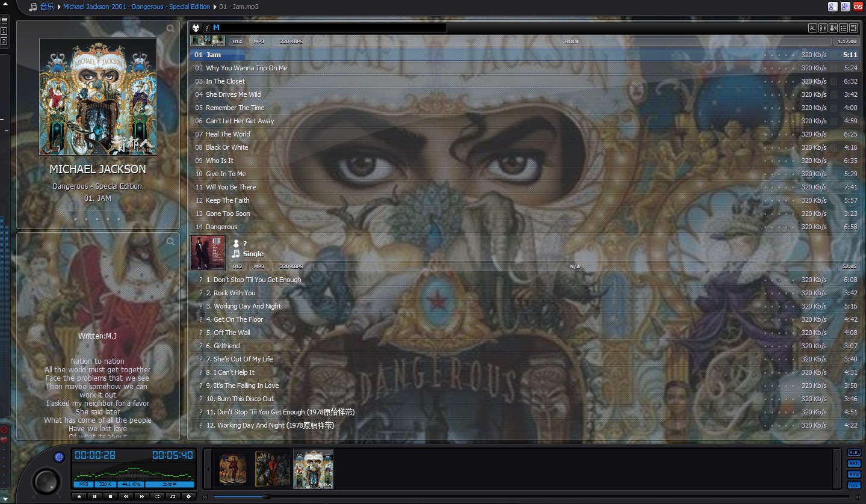Viewport: 866px width, 504px height.
Task: Click the Dangerous album cover in left panel
Action: coord(98,97)
